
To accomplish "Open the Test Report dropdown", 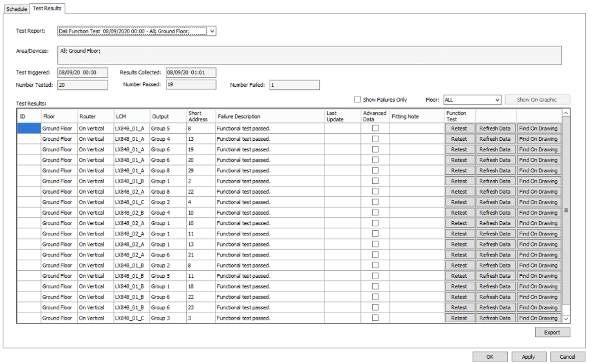I will 212,31.
